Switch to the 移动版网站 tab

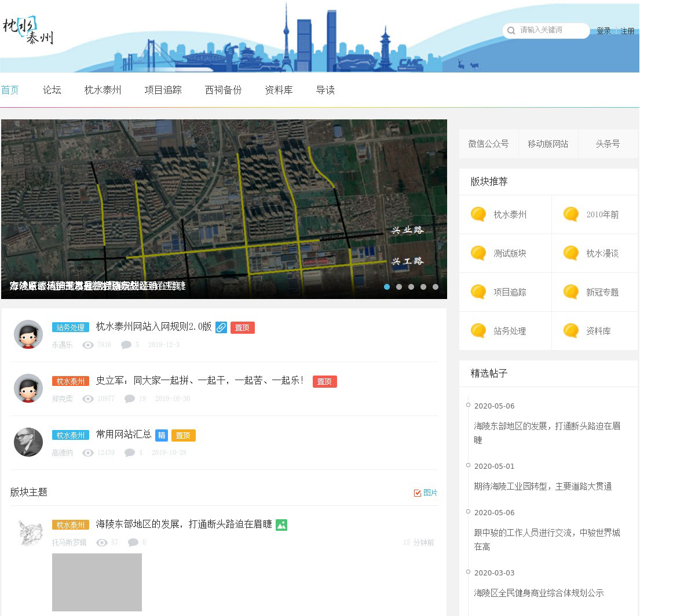(x=548, y=144)
